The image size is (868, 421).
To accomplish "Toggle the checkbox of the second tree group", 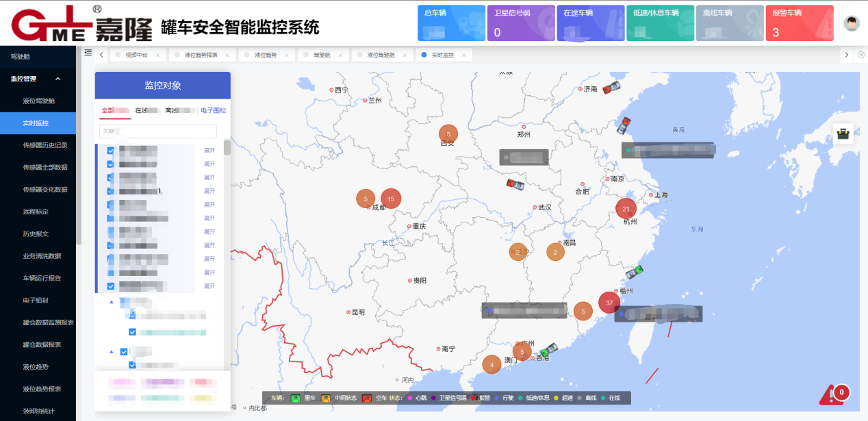I will pyautogui.click(x=124, y=352).
